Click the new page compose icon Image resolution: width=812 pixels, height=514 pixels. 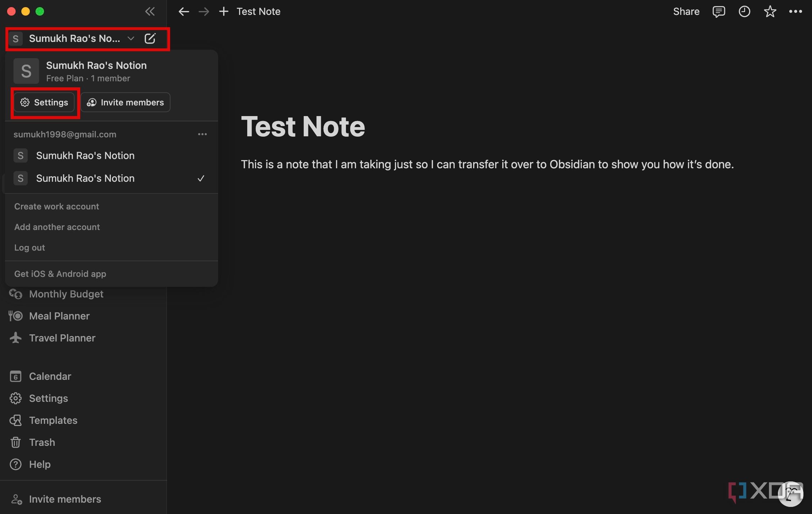150,38
